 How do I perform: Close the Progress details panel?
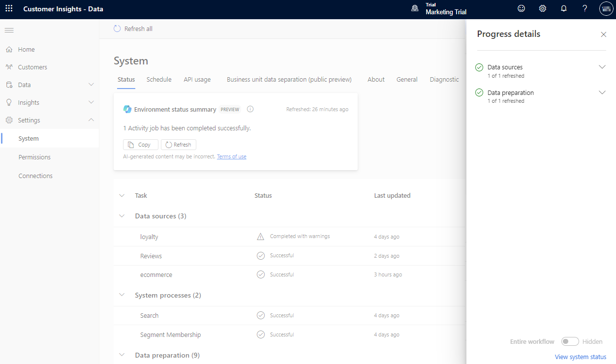[x=604, y=34]
